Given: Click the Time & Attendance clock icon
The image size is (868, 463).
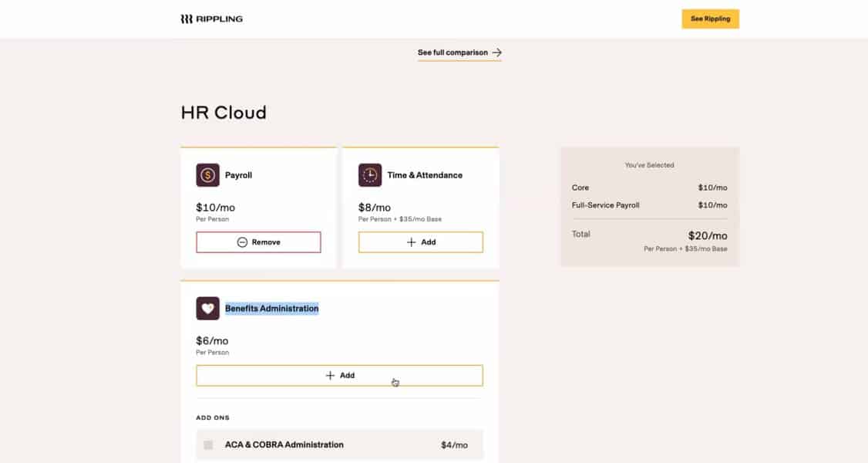Looking at the screenshot, I should tap(370, 175).
